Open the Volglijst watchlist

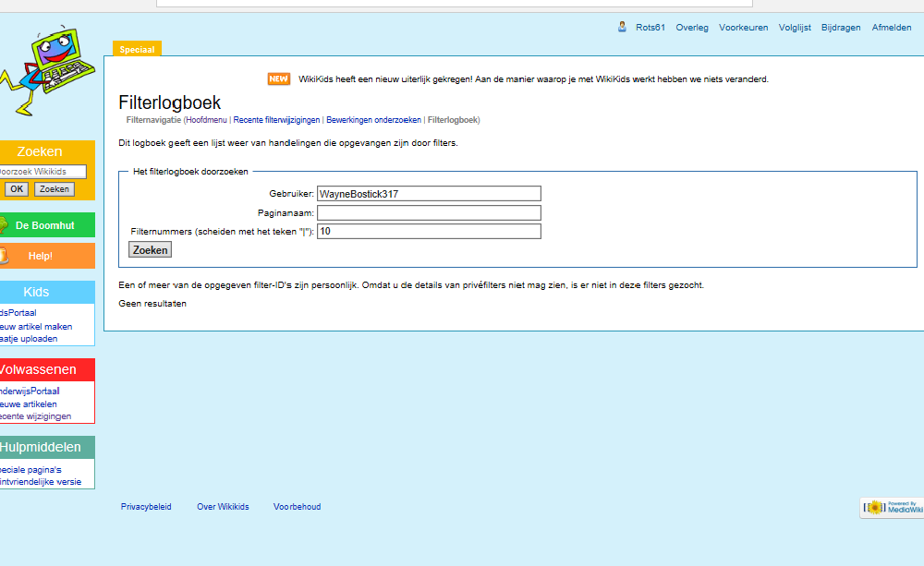(795, 28)
